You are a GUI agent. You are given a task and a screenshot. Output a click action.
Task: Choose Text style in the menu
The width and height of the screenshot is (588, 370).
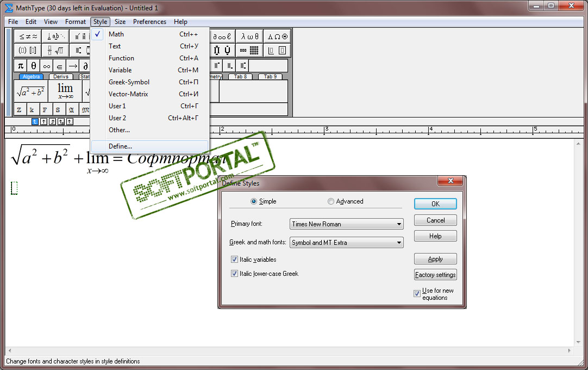pos(149,46)
